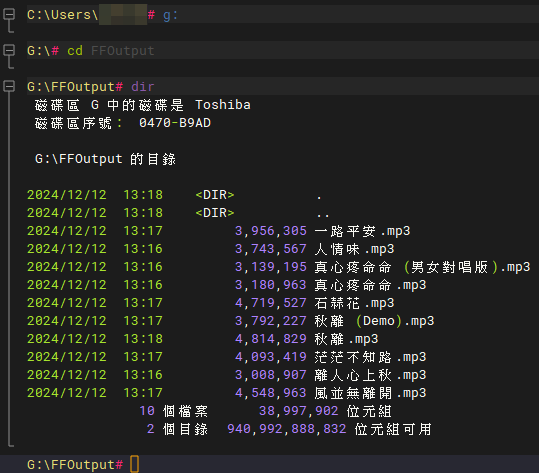Click file name '一路平安.mp3'
The image size is (539, 473).
(x=362, y=231)
